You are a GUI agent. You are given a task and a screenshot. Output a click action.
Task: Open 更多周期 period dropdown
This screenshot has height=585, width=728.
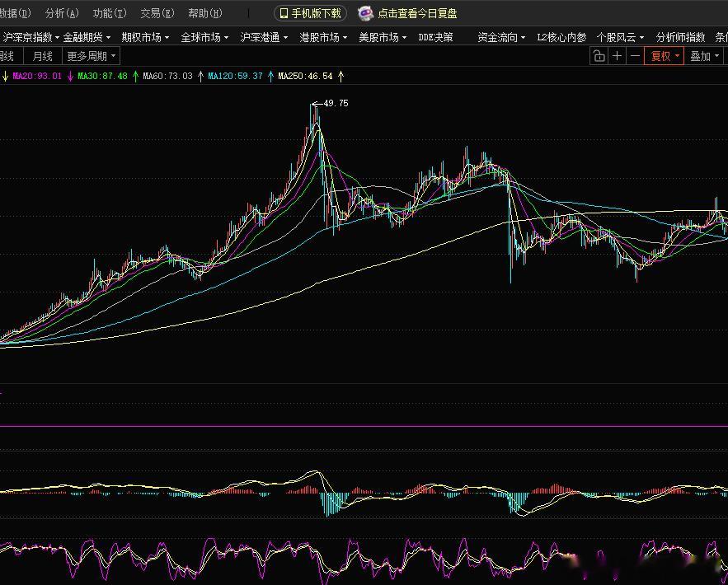[91, 56]
